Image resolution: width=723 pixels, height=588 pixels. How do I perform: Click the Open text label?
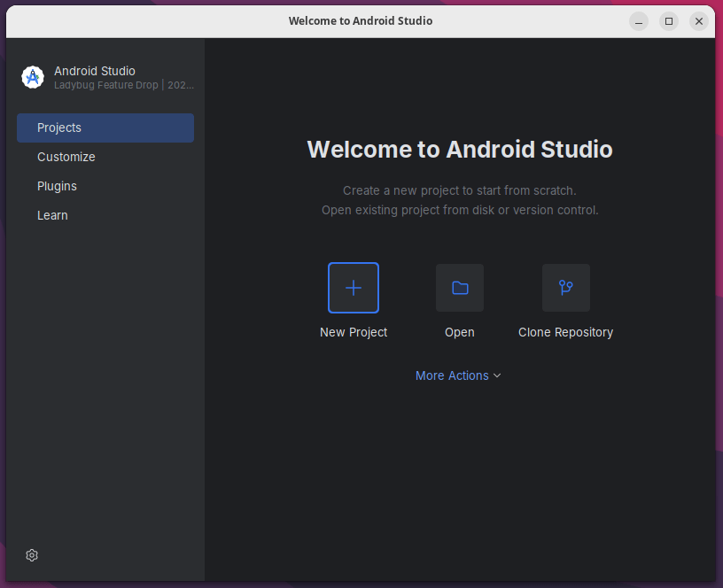(459, 332)
